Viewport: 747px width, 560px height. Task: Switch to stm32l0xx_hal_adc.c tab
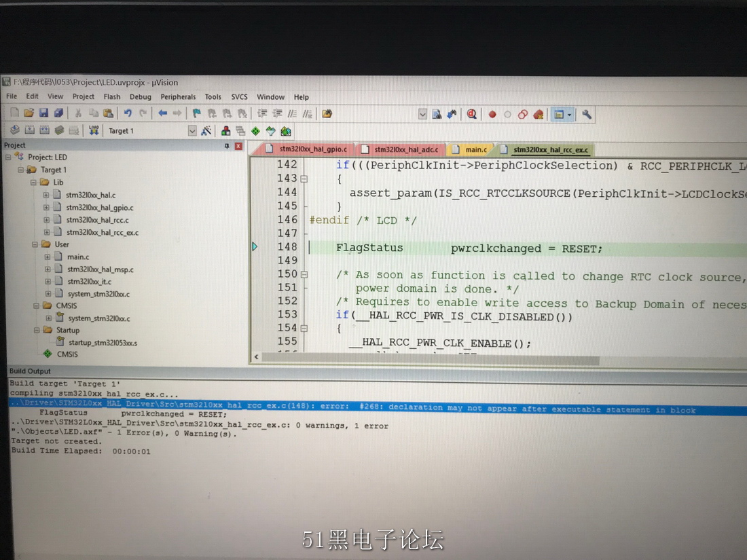401,149
